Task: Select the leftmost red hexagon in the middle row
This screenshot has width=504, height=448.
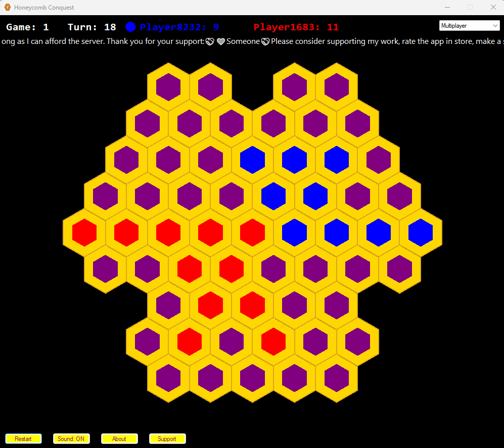Action: (x=84, y=233)
